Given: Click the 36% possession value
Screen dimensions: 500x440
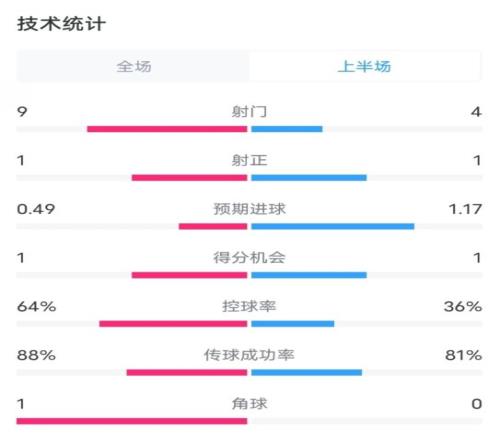Looking at the screenshot, I should click(x=463, y=307).
